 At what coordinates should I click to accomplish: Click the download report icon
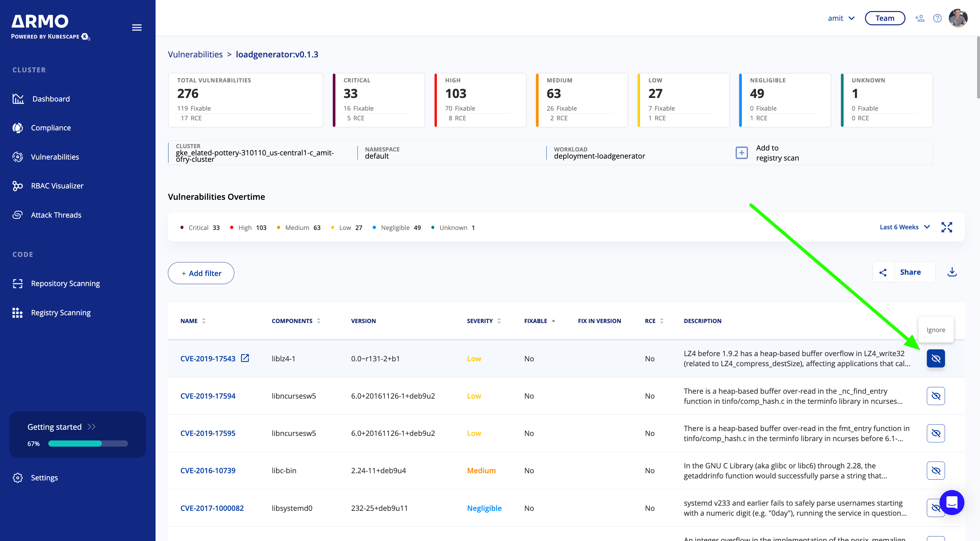tap(952, 272)
